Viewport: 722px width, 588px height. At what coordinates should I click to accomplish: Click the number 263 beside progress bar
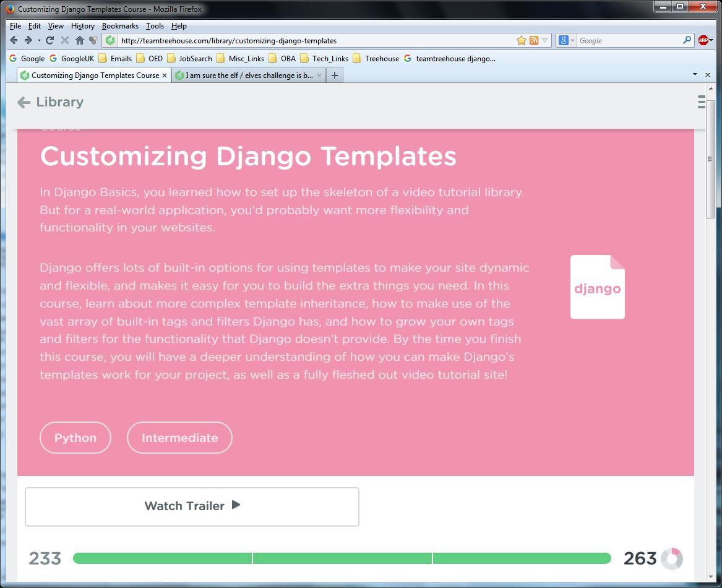[x=640, y=558]
